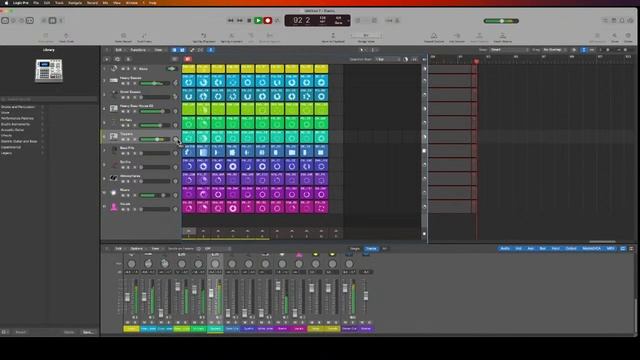This screenshot has height=360, width=640.
Task: Select the yellow drum machine track icon in first row
Action: [x=114, y=68]
